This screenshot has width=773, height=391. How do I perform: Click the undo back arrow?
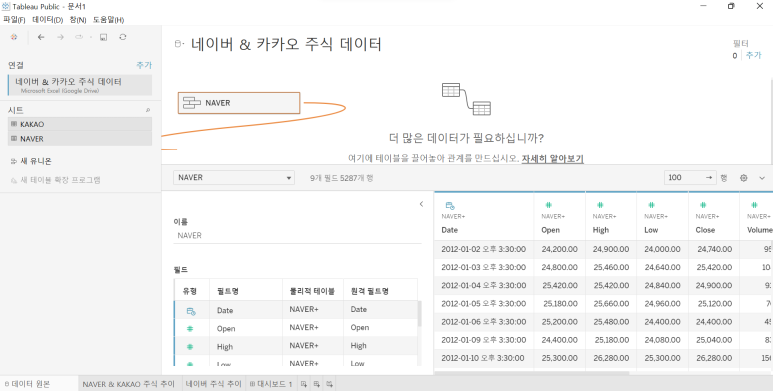(x=41, y=37)
